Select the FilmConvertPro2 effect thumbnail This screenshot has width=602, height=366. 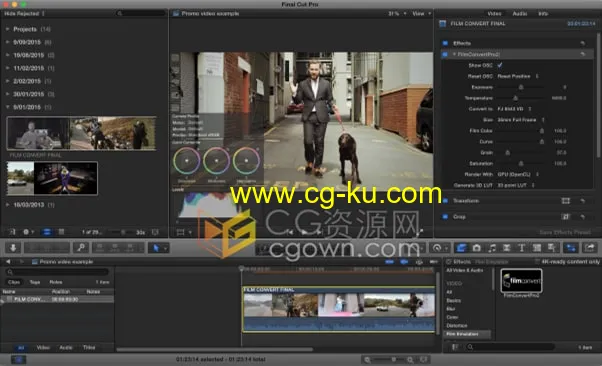(521, 281)
